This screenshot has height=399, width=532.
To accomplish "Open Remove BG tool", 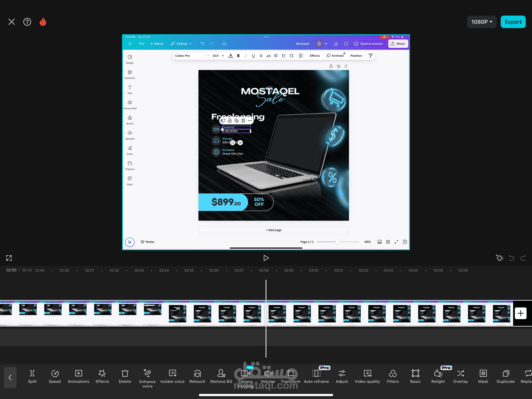I will (x=221, y=376).
